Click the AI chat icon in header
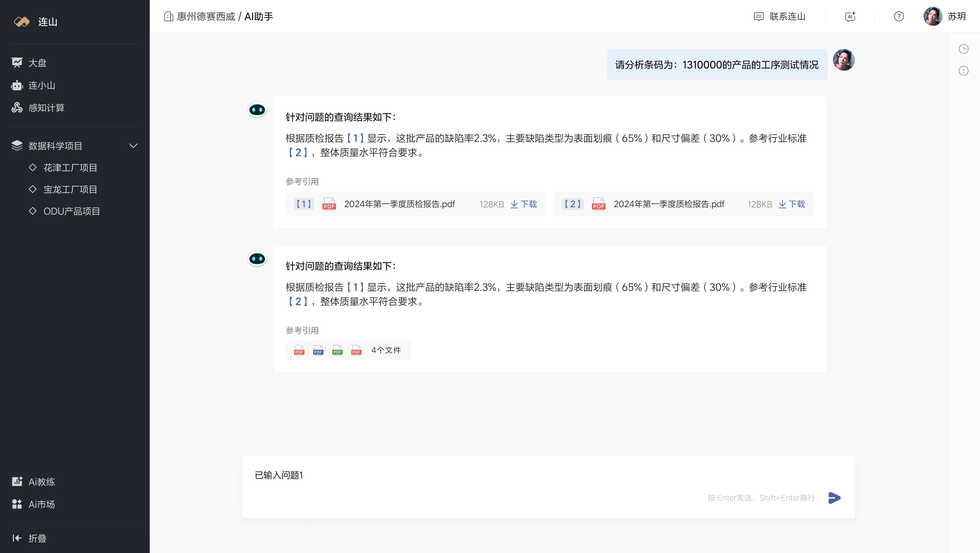 point(850,16)
